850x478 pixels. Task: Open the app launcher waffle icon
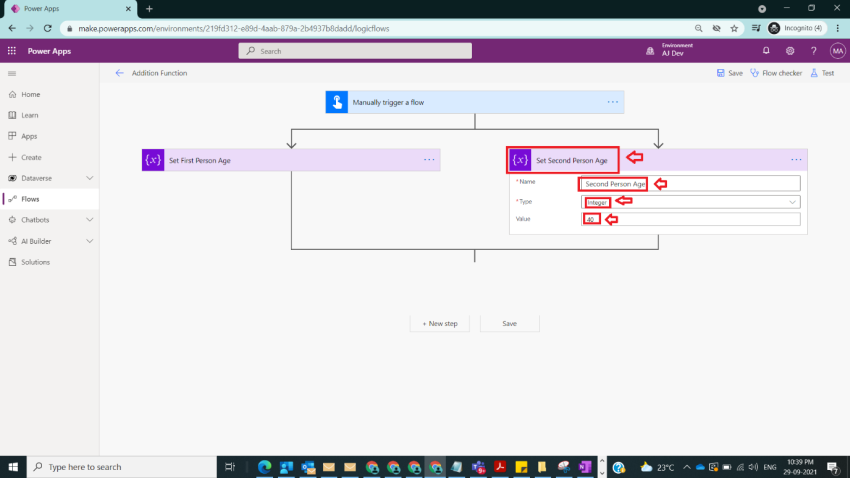(x=11, y=51)
